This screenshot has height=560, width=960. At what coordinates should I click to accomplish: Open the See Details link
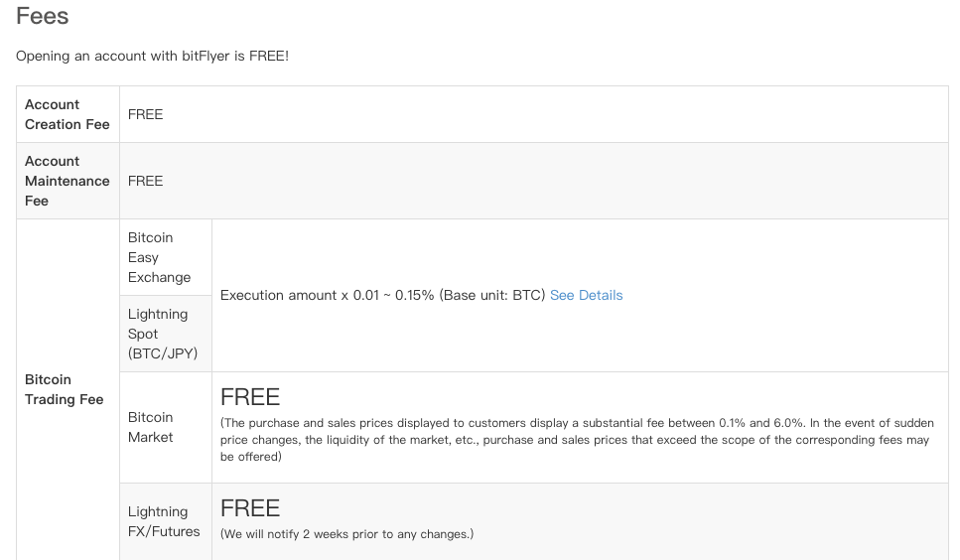tap(586, 295)
